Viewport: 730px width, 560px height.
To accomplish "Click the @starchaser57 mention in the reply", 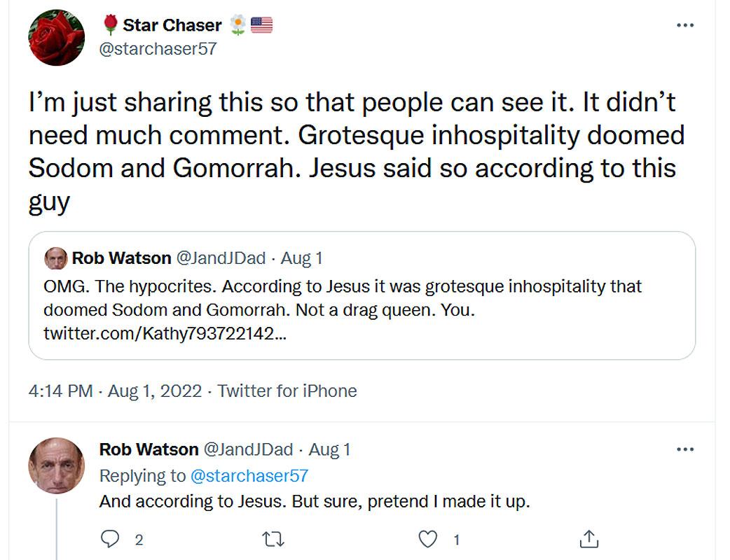I will coord(249,476).
